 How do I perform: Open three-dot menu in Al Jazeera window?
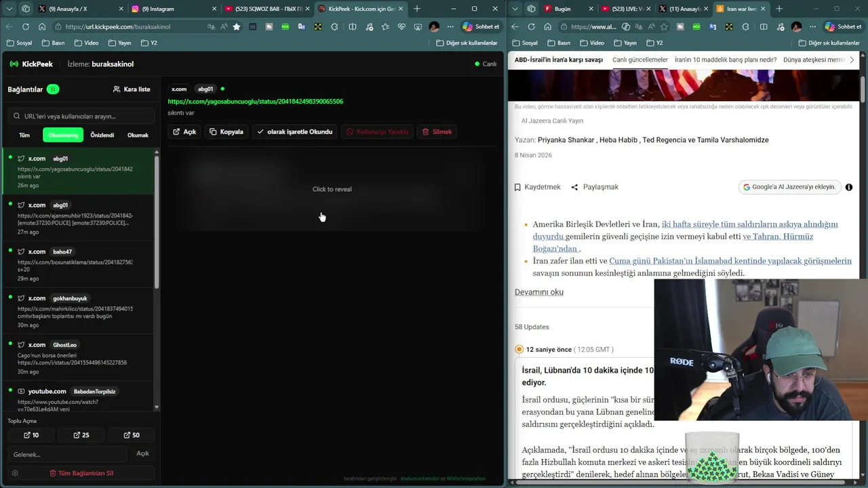point(812,26)
